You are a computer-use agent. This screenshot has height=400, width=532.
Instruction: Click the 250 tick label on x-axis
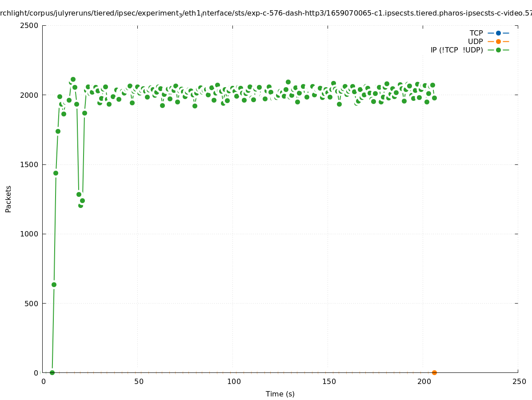[519, 381]
